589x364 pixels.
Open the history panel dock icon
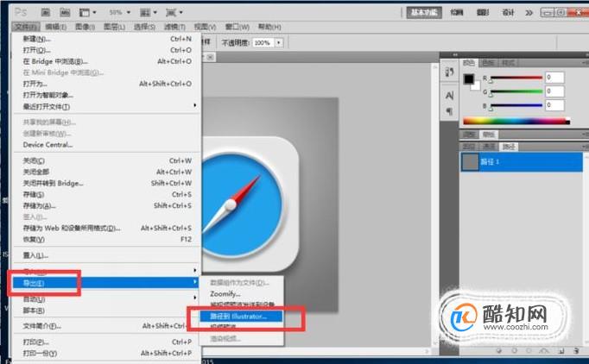tap(450, 72)
